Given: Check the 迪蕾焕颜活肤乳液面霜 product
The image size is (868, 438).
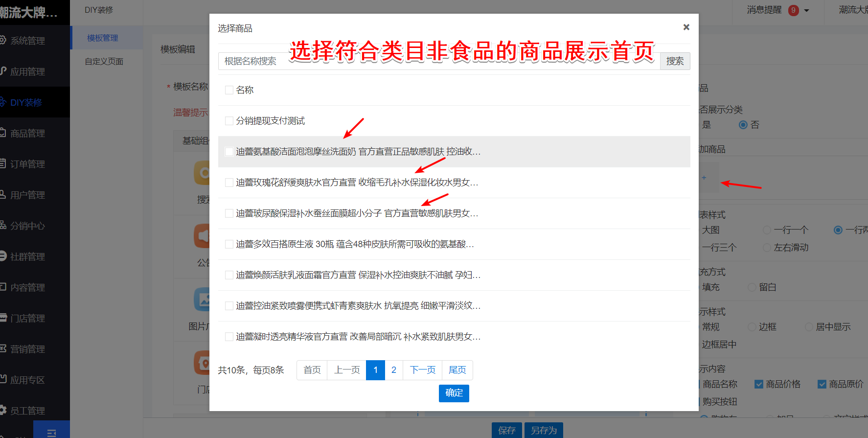Looking at the screenshot, I should (x=229, y=275).
